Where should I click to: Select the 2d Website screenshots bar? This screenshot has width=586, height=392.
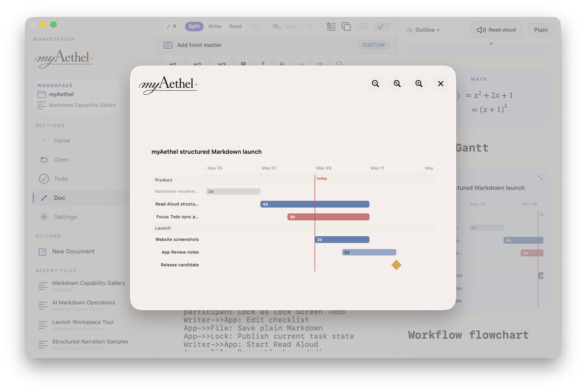point(342,240)
